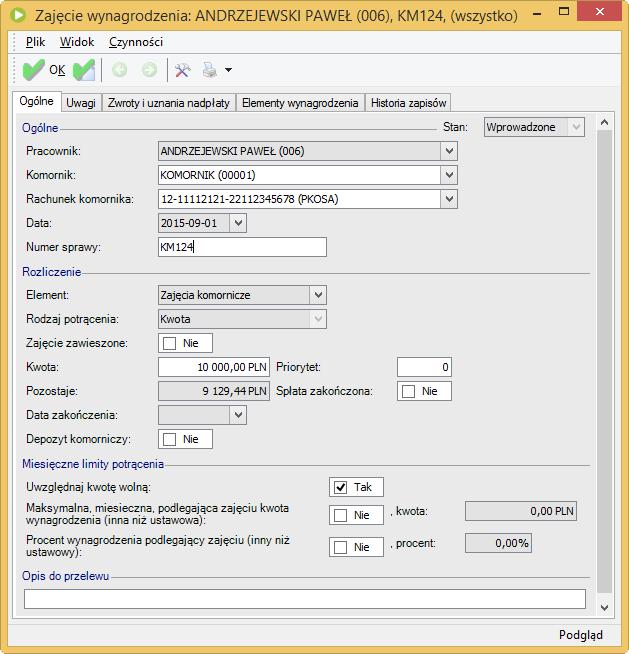
Task: Open Historia zapisów tab
Action: point(408,103)
